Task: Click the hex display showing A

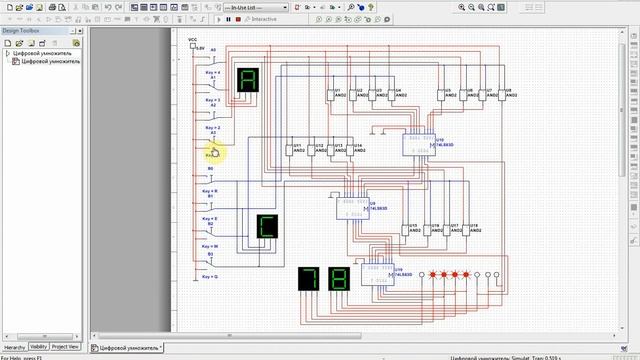Action: point(248,80)
